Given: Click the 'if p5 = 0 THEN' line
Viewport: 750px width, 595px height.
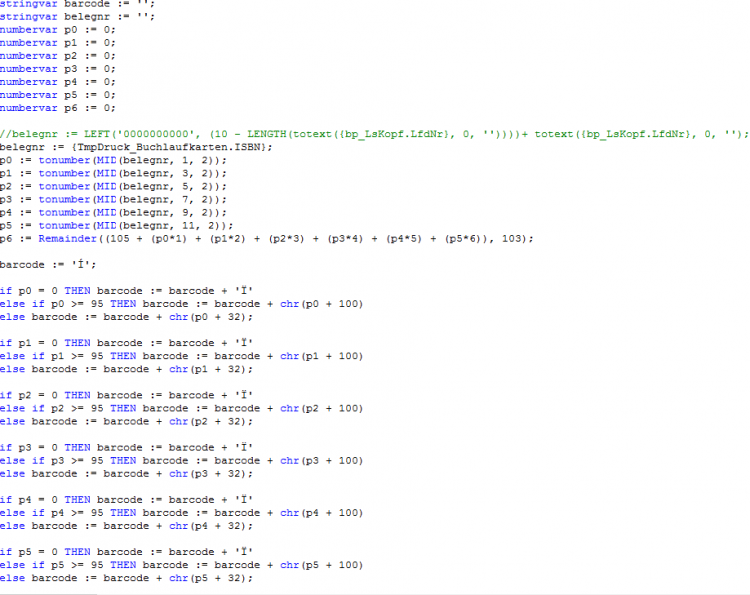Looking at the screenshot, I should (126, 551).
